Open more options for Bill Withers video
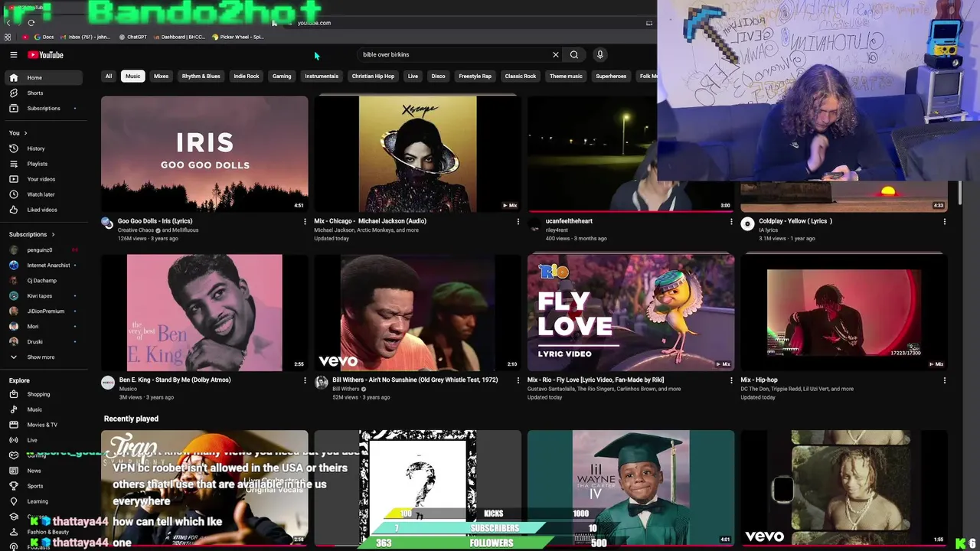The width and height of the screenshot is (980, 551). [x=518, y=380]
